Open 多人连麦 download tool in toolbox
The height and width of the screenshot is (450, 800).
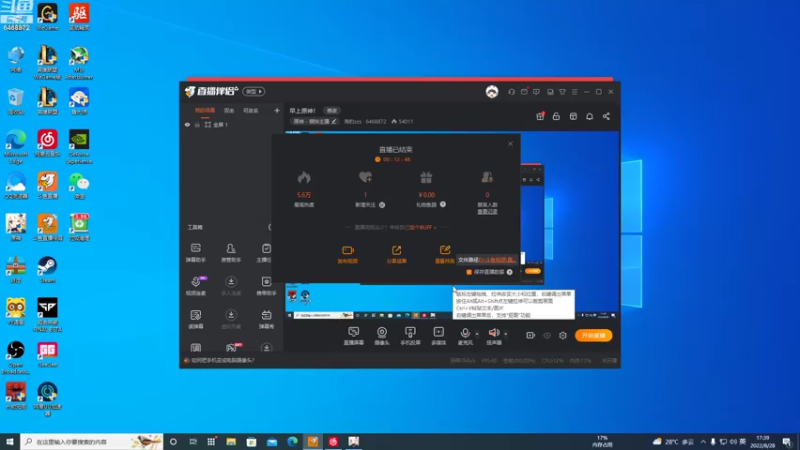point(231,286)
